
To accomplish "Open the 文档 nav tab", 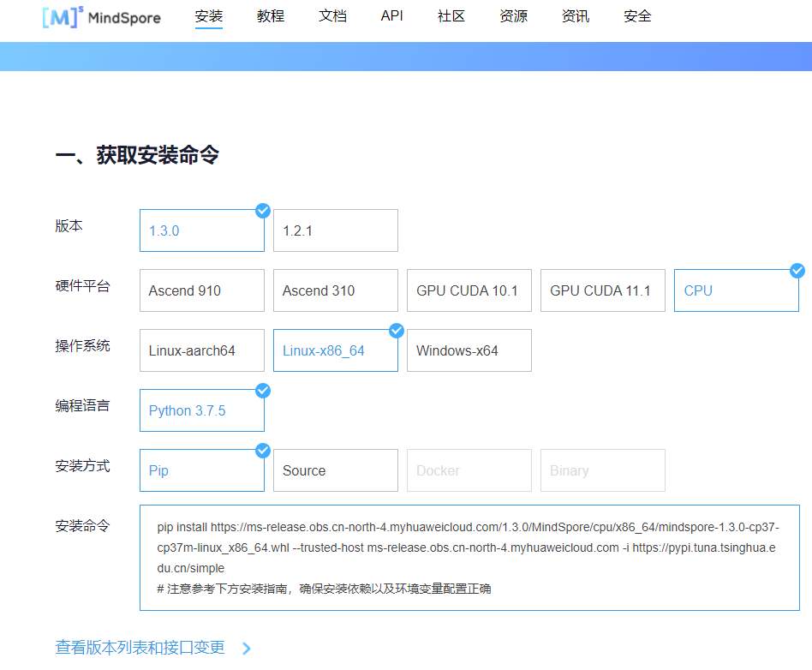I will point(332,16).
